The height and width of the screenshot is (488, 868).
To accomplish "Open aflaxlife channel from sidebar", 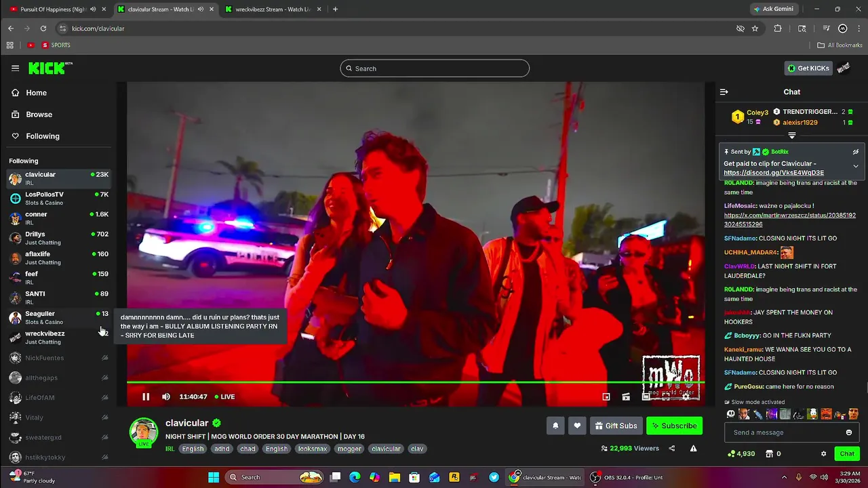I will pos(58,258).
